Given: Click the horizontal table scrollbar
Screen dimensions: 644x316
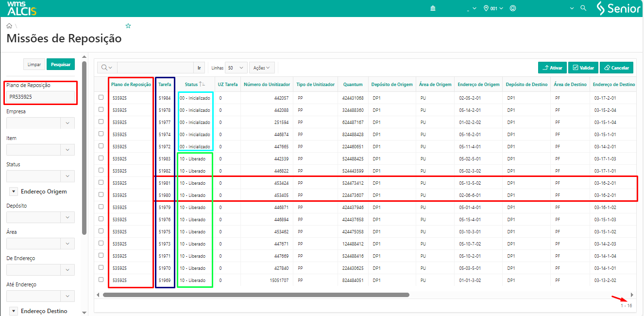Looking at the screenshot, I should [256, 295].
